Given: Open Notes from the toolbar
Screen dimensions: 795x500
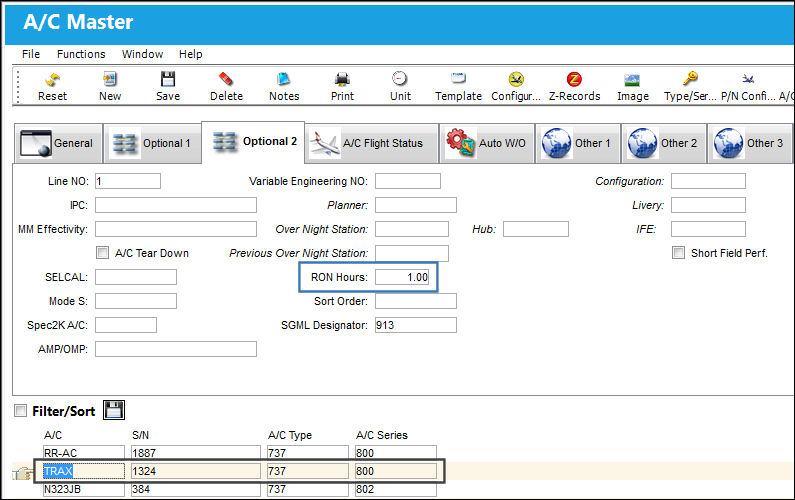Looking at the screenshot, I should point(284,86).
